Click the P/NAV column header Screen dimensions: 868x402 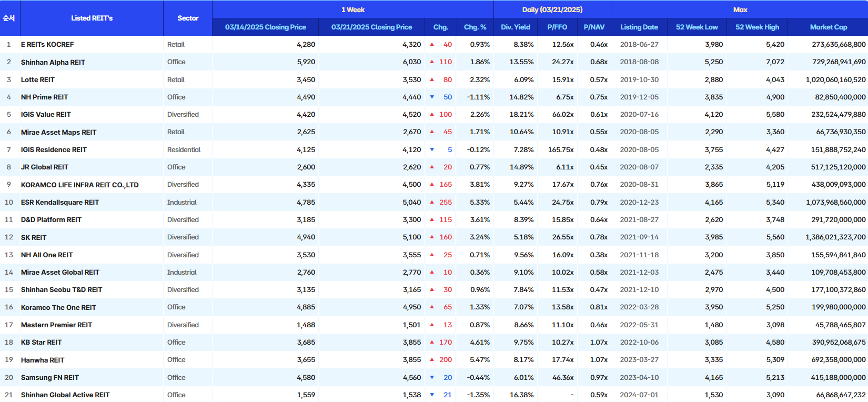tap(594, 27)
